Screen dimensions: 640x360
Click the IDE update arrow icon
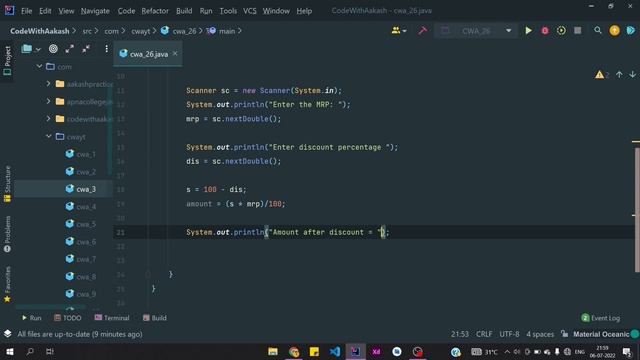click(x=614, y=31)
